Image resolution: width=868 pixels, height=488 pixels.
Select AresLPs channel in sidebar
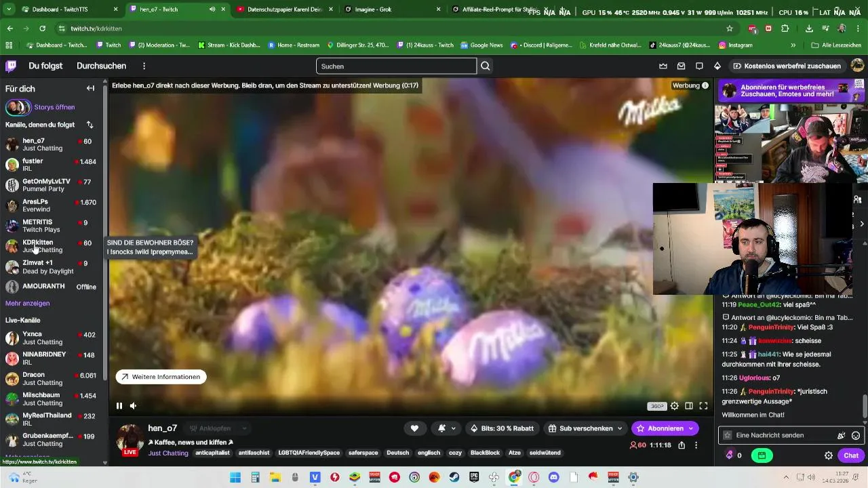(x=52, y=205)
